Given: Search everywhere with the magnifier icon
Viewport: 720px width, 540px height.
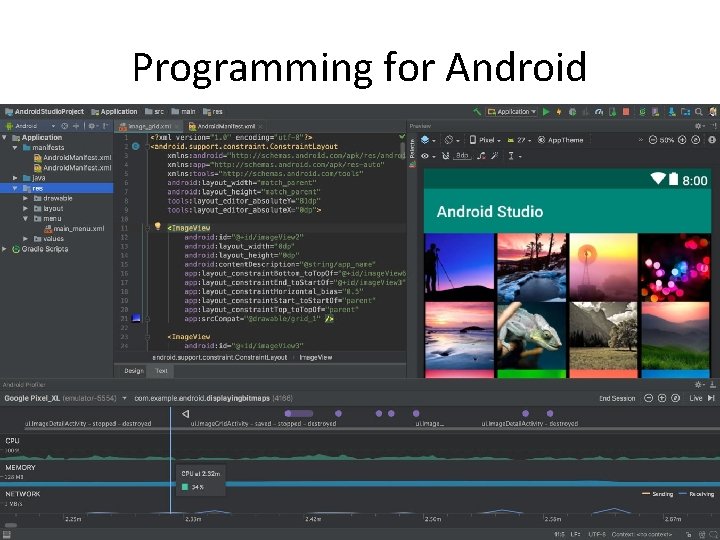Looking at the screenshot, I should point(699,112).
